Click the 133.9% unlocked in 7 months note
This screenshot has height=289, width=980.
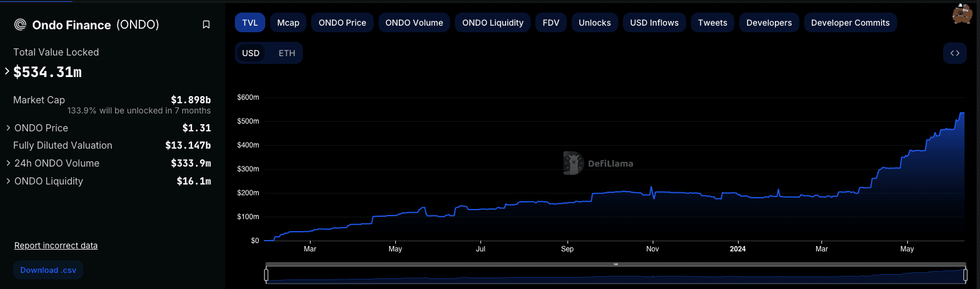(x=139, y=110)
